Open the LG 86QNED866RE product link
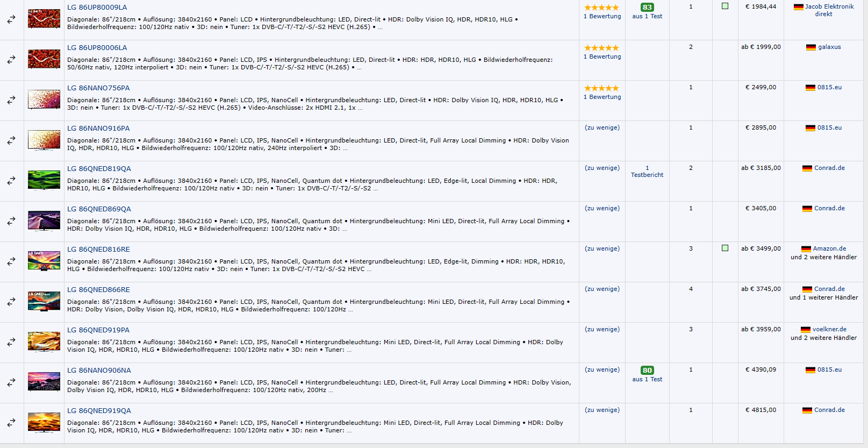This screenshot has width=868, height=448. pos(98,290)
